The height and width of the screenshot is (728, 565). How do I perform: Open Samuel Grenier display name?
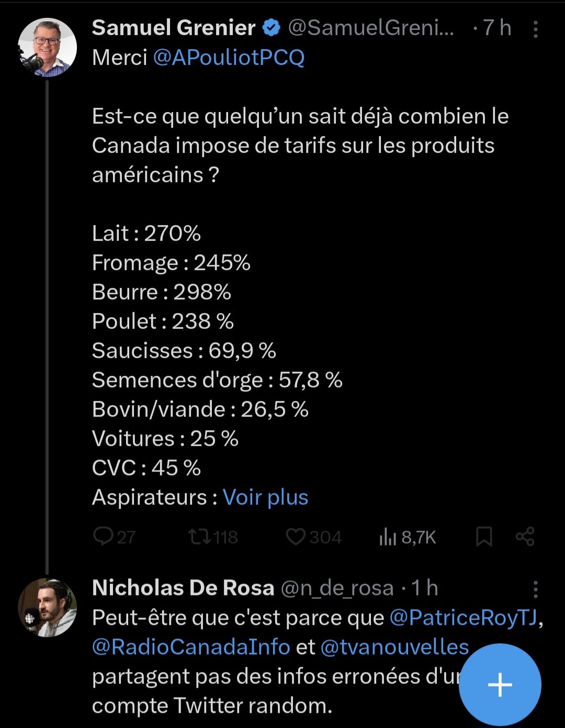pyautogui.click(x=174, y=28)
